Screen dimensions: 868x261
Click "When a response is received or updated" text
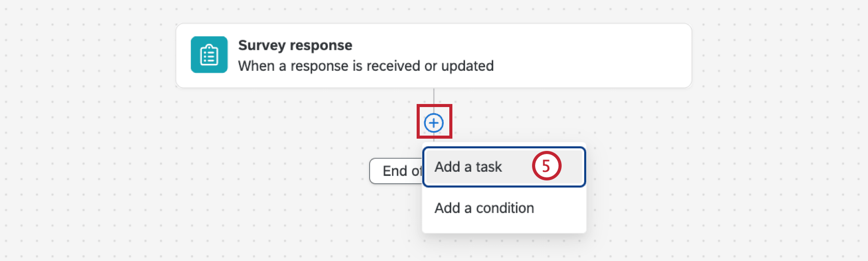tap(366, 66)
